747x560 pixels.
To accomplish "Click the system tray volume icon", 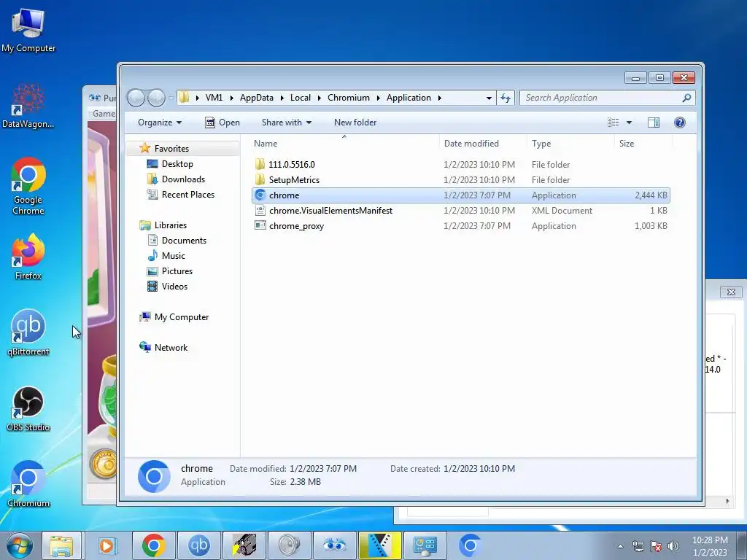I will 673,546.
